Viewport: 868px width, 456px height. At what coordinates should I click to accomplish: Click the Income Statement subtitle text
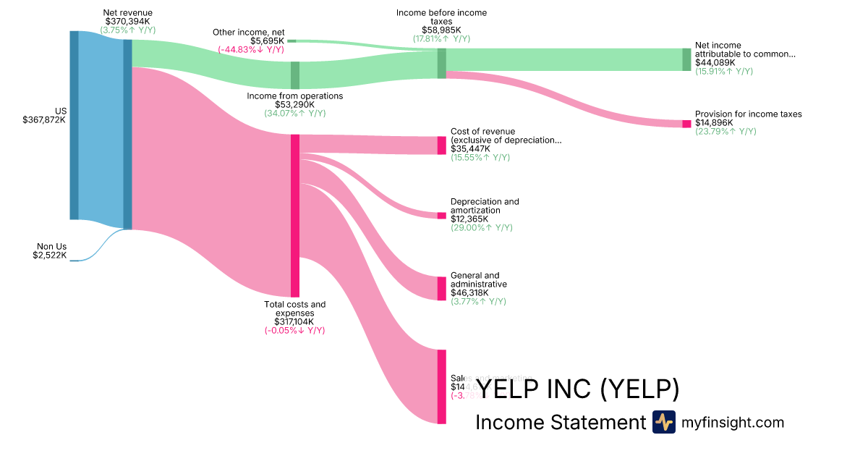pyautogui.click(x=560, y=423)
